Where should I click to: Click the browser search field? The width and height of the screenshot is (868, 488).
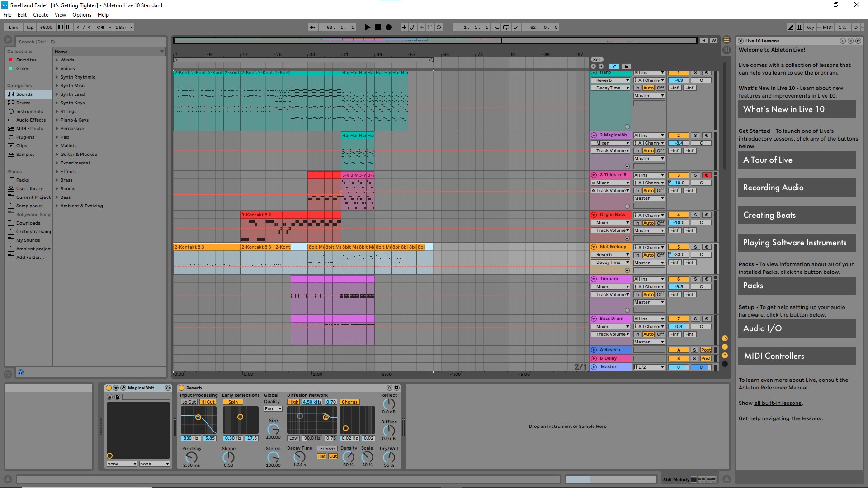click(x=90, y=42)
